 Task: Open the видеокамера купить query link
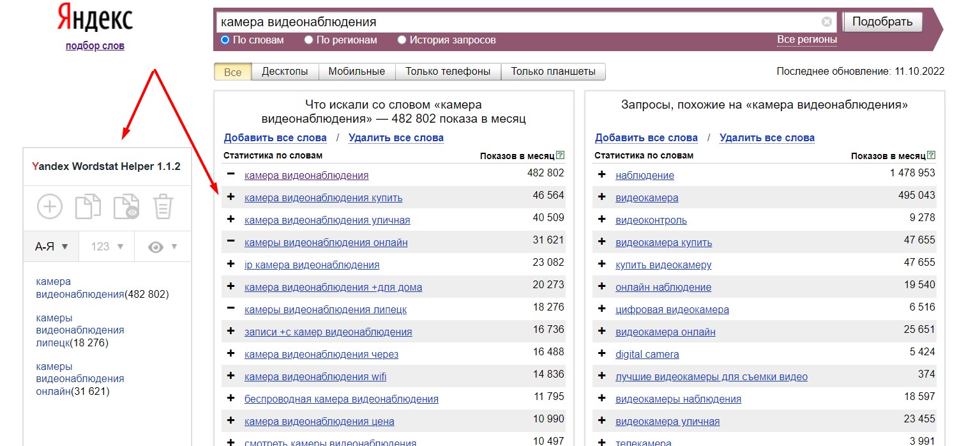[664, 242]
